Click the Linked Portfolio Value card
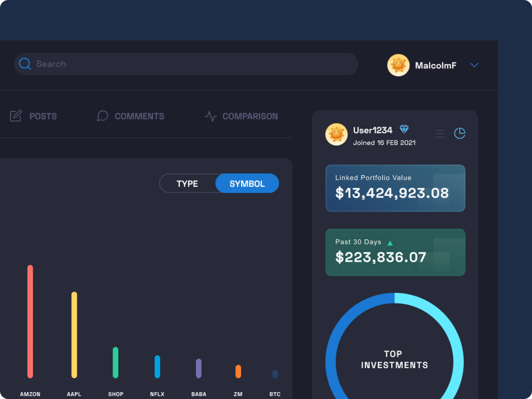 click(x=395, y=188)
